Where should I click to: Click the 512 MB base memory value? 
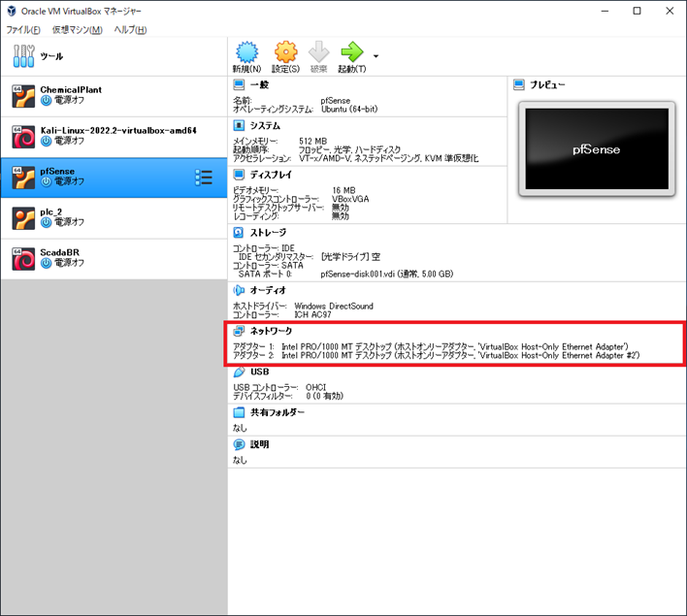tap(312, 141)
